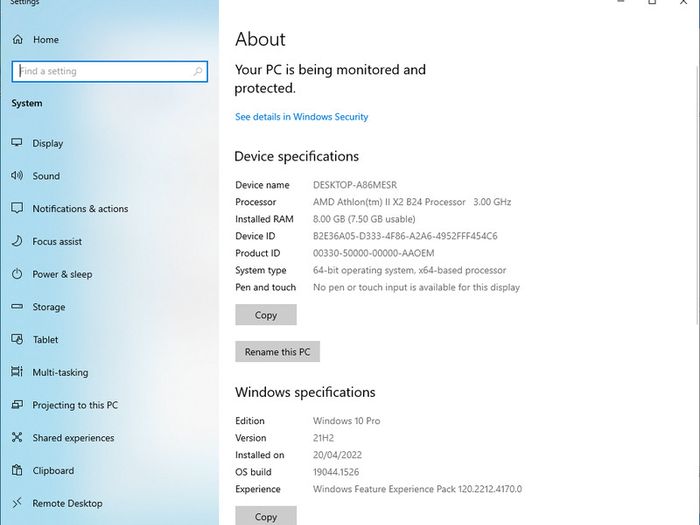Open Display settings
700x525 pixels.
click(48, 143)
